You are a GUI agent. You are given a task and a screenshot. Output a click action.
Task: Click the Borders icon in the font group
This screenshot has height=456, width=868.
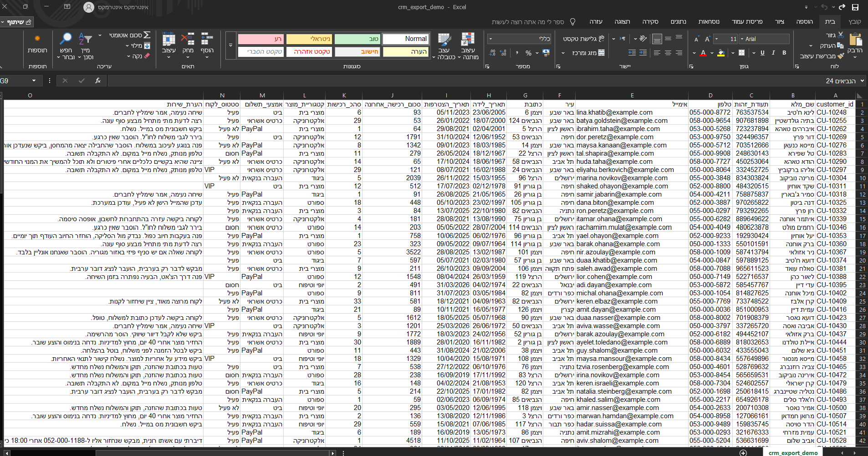coord(741,53)
